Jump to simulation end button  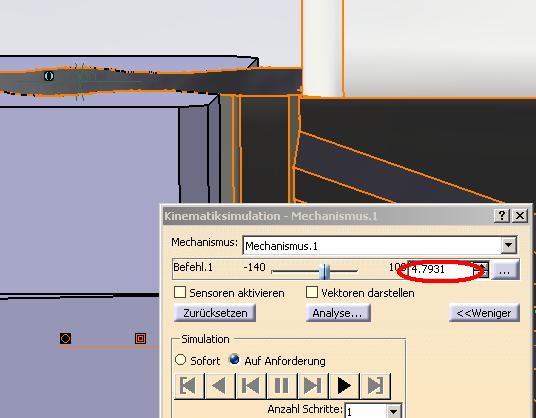tap(375, 386)
